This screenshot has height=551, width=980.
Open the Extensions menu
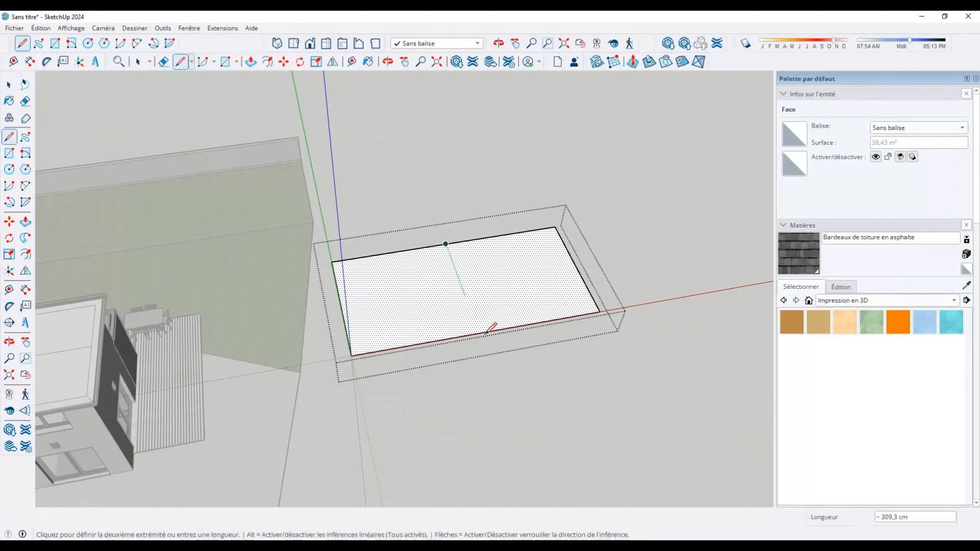[222, 28]
